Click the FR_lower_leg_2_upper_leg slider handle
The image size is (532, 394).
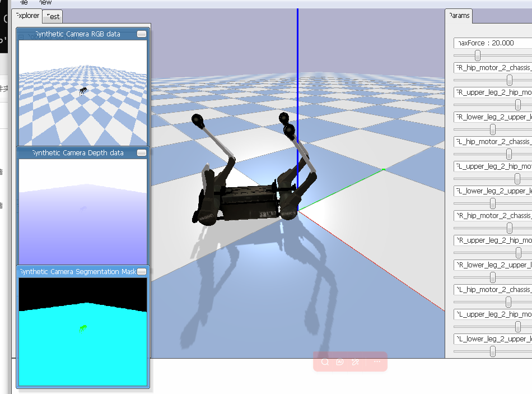[493, 129]
